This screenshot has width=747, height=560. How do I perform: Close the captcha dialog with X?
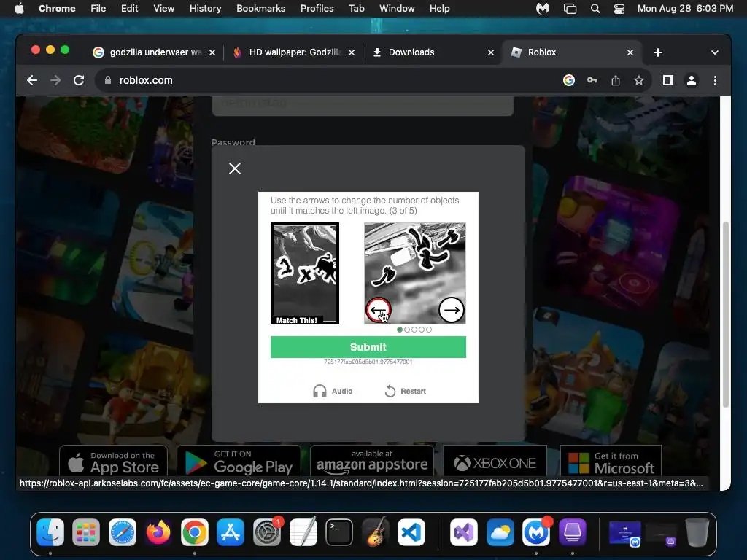tap(235, 168)
